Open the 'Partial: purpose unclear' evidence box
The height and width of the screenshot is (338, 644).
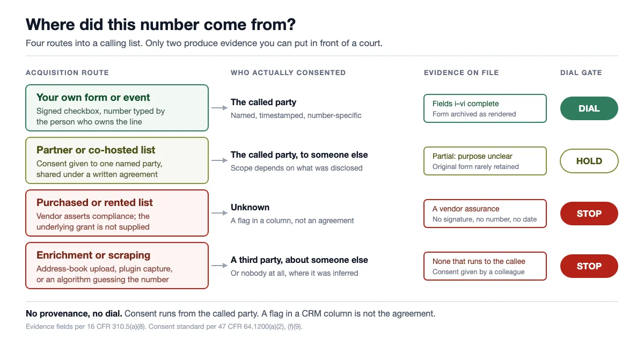coord(485,161)
